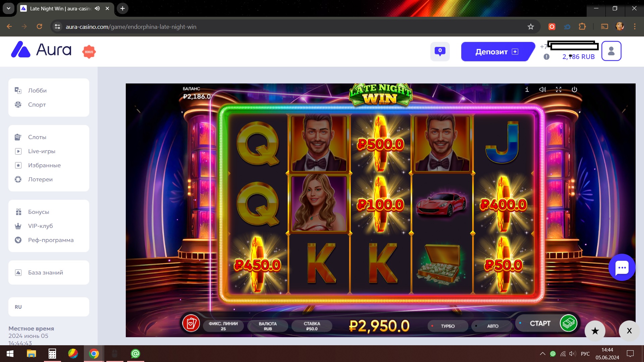644x362 pixels.
Task: Click the browser address bar
Action: pos(295,26)
